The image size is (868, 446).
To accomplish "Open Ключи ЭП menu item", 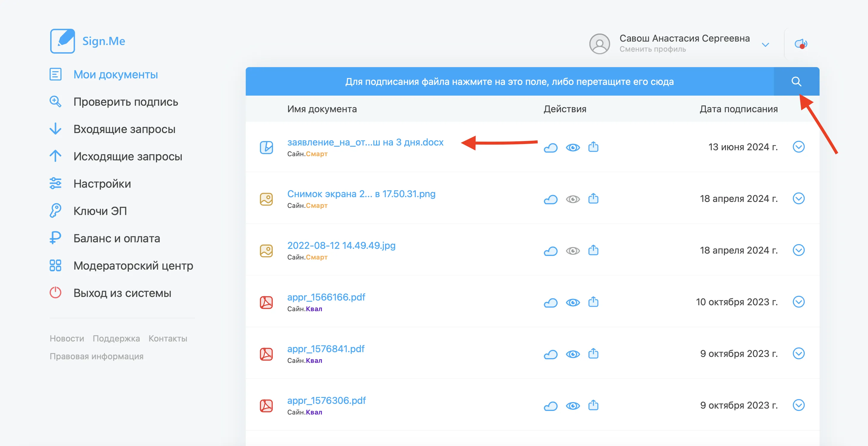I will 100,211.
